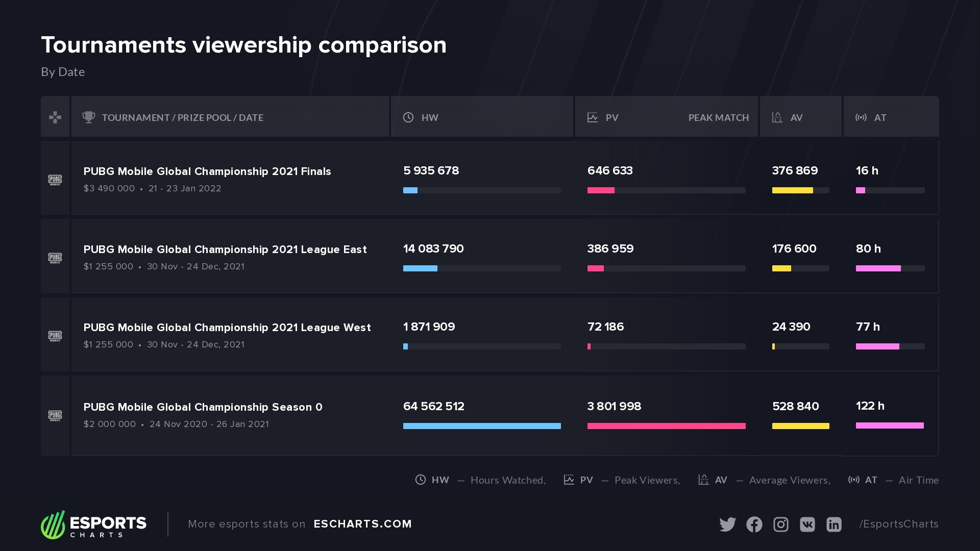This screenshot has height=551, width=980.
Task: Click the trophy icon in the header
Action: pos(89,117)
